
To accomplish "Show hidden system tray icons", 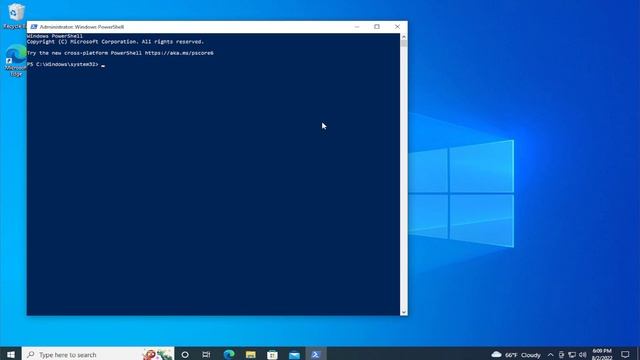I will pos(551,354).
